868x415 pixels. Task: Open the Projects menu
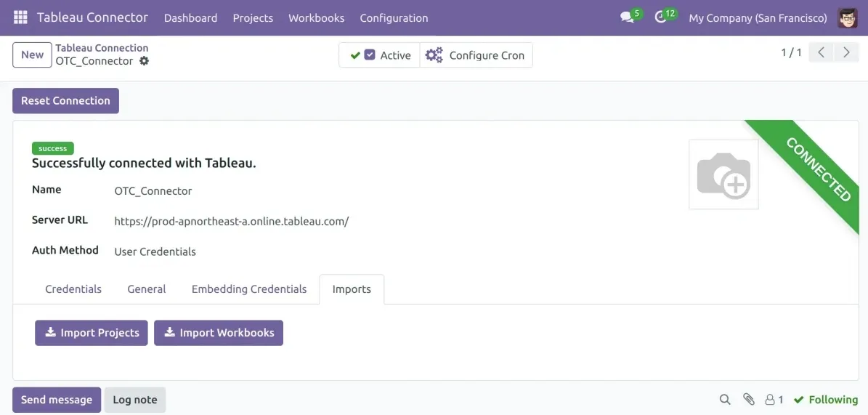[253, 18]
